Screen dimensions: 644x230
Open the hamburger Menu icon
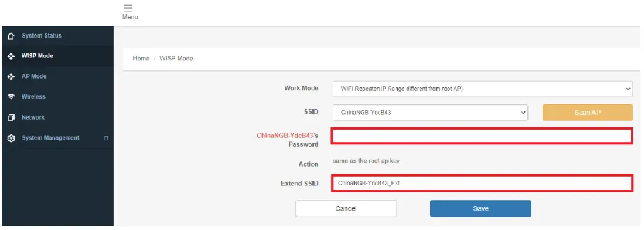(x=128, y=8)
